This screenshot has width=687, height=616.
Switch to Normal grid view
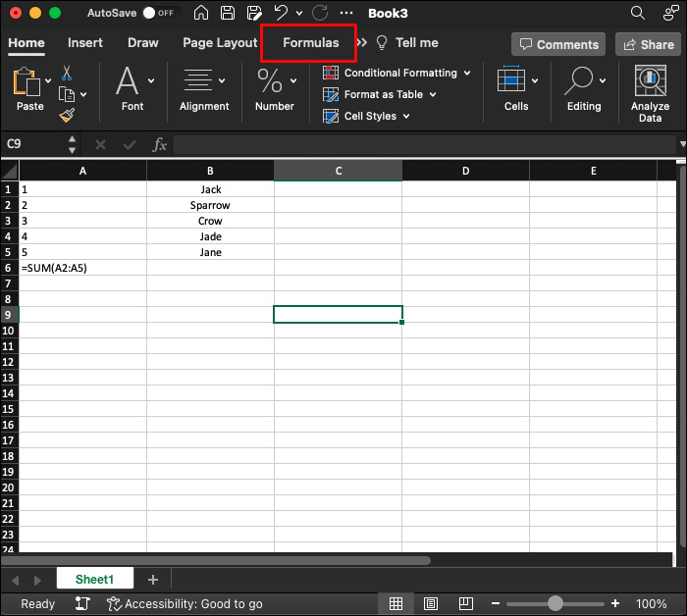396,603
